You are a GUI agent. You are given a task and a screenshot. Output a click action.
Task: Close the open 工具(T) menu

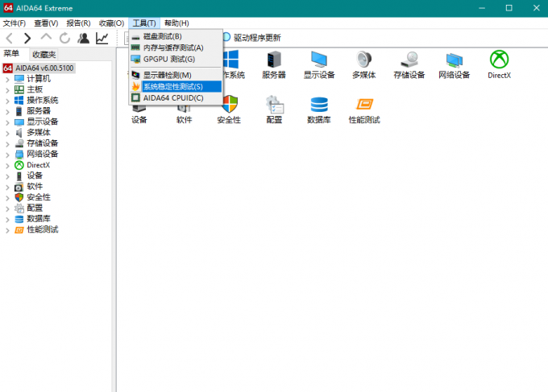coord(144,23)
